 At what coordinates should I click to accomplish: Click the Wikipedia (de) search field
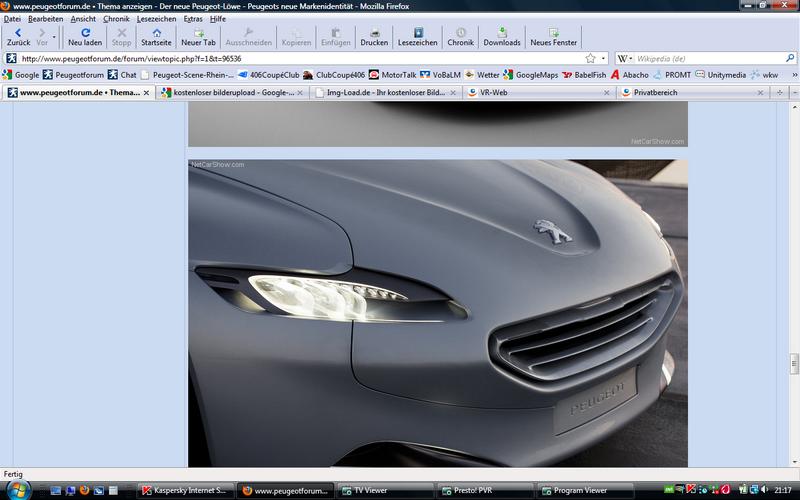coord(709,59)
